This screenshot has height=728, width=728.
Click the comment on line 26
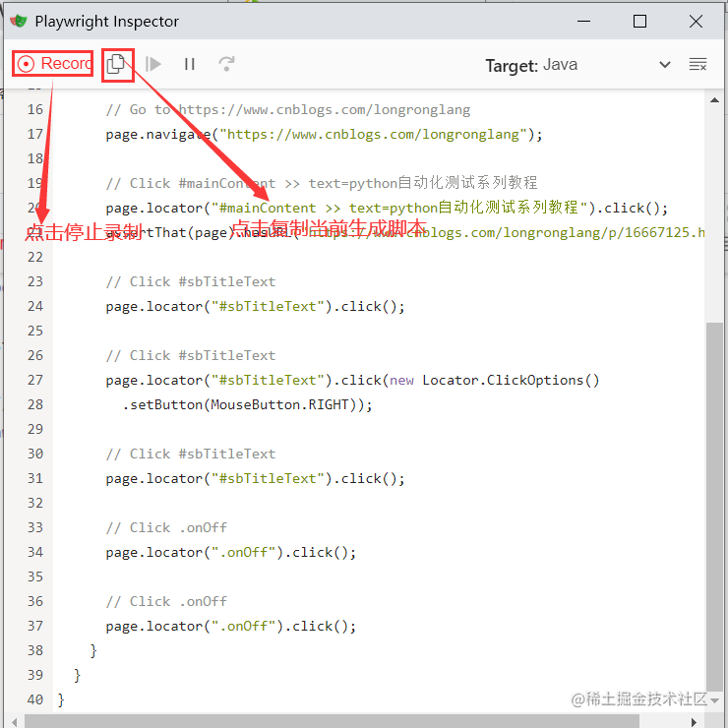click(190, 356)
